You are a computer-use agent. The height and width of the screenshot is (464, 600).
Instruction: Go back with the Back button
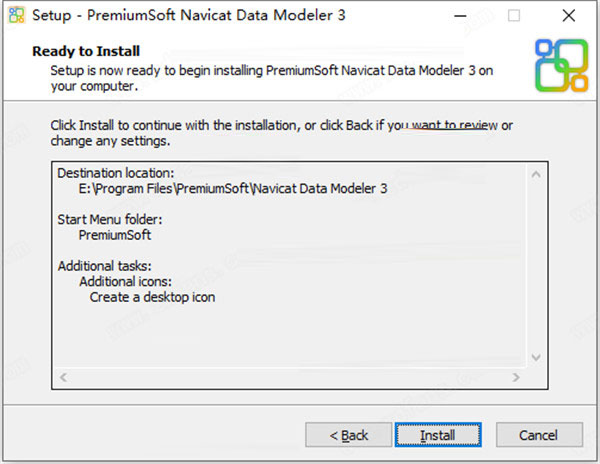coord(349,435)
